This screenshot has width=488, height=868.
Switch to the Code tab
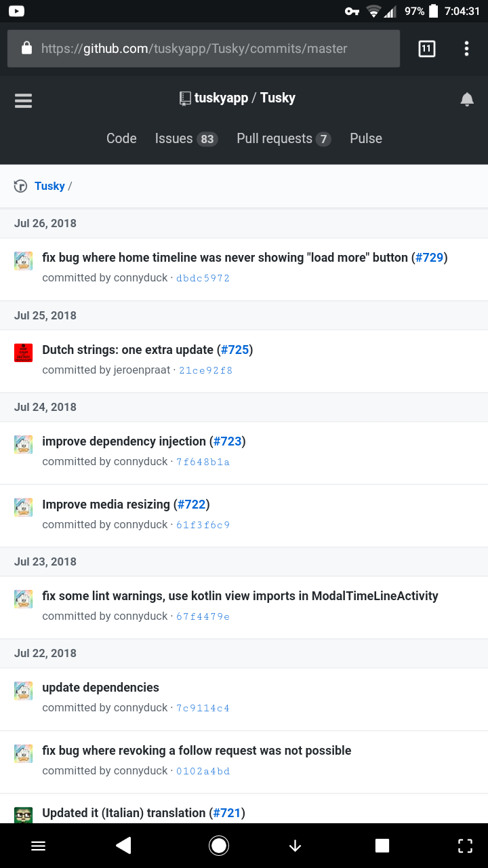point(121,138)
